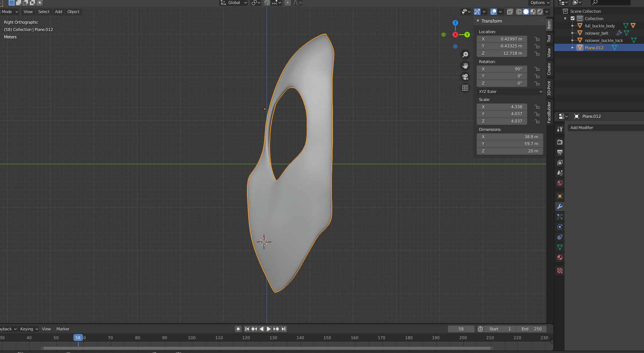Viewport: 644px width, 353px height.
Task: Open the Material Properties sphere icon
Action: (x=560, y=258)
